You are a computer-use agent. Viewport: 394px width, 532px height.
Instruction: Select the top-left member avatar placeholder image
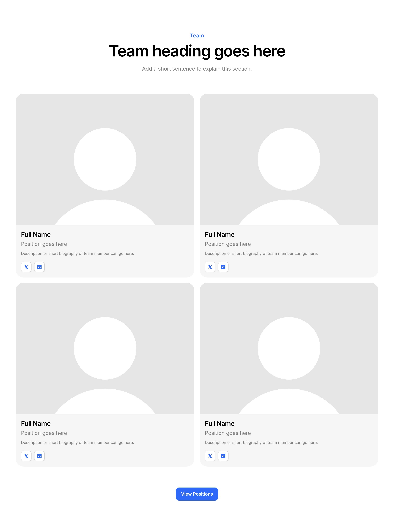(105, 159)
